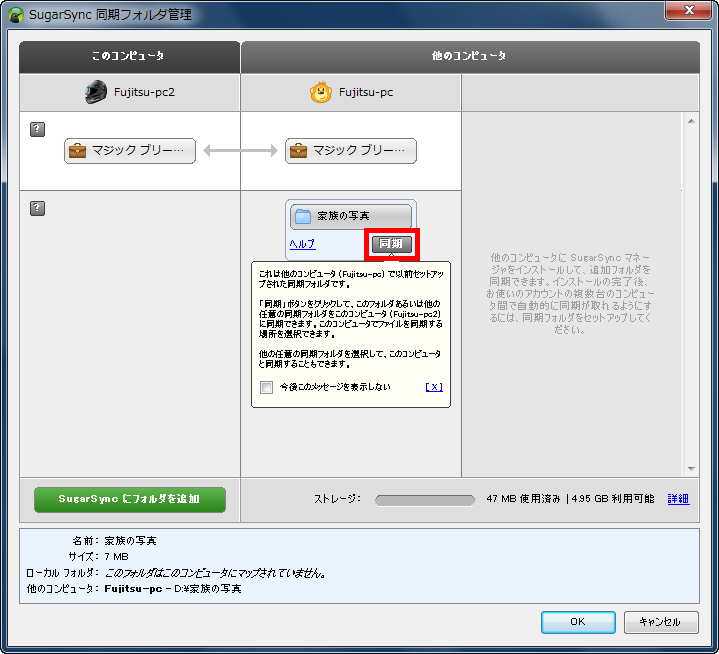Click the Fujitsu-pc2 computer name
This screenshot has width=719, height=654.
point(144,92)
